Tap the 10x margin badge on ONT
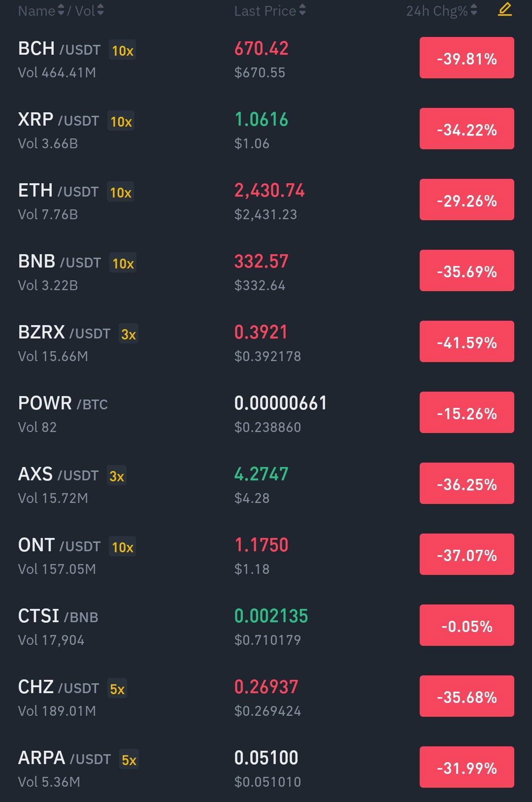Screen dimensions: 532x802 click(x=123, y=547)
